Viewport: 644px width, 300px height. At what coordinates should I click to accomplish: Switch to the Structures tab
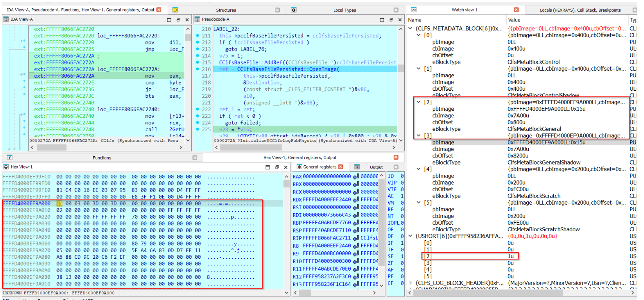(226, 10)
